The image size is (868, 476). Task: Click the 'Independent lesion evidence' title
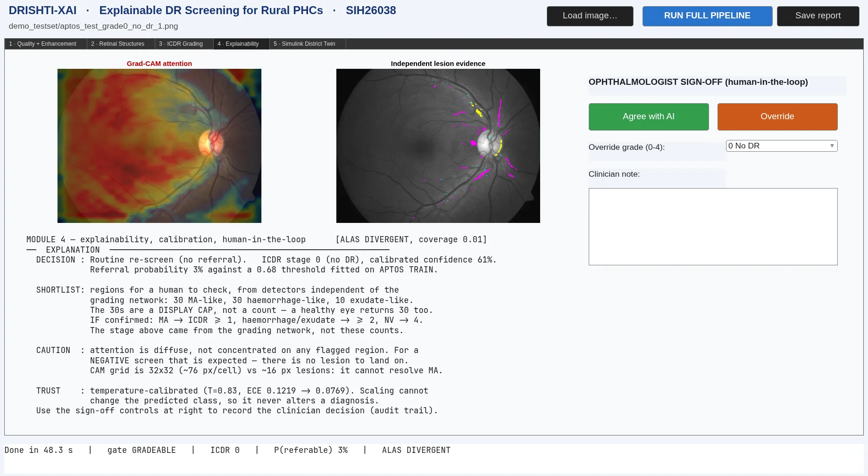[x=438, y=64]
